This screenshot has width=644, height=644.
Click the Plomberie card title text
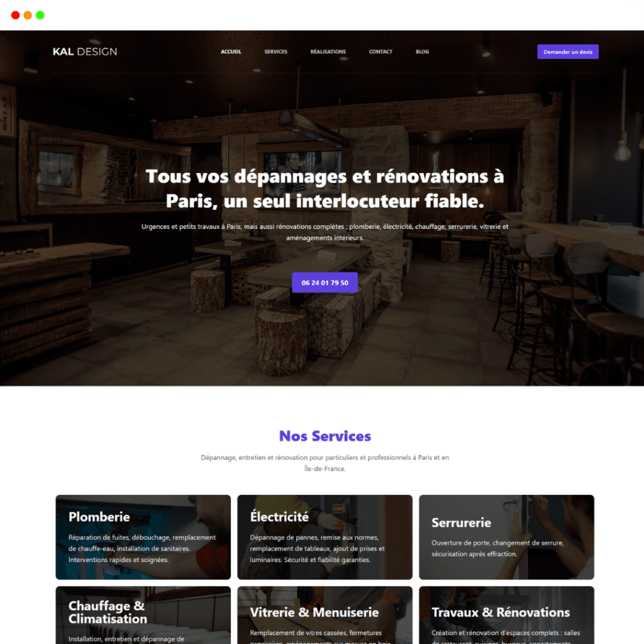(x=99, y=517)
